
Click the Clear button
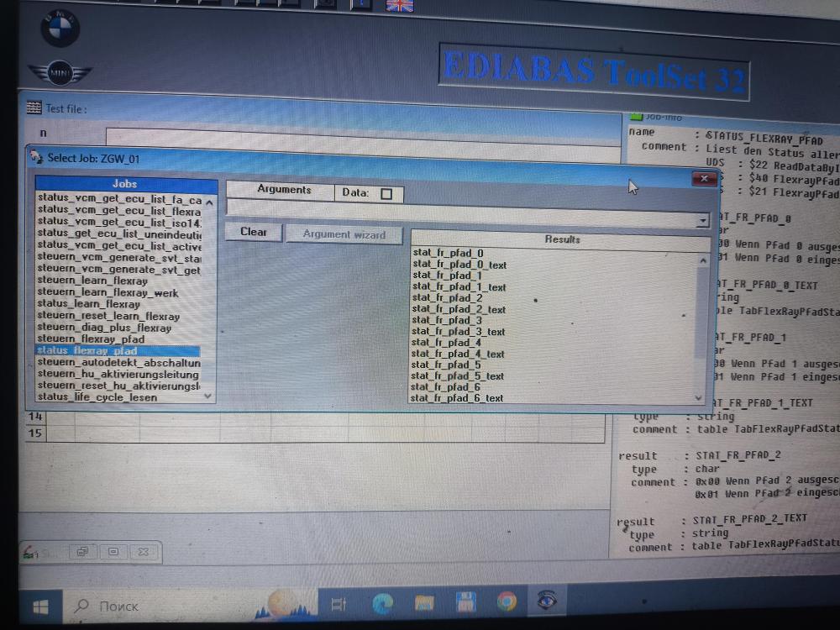point(254,232)
